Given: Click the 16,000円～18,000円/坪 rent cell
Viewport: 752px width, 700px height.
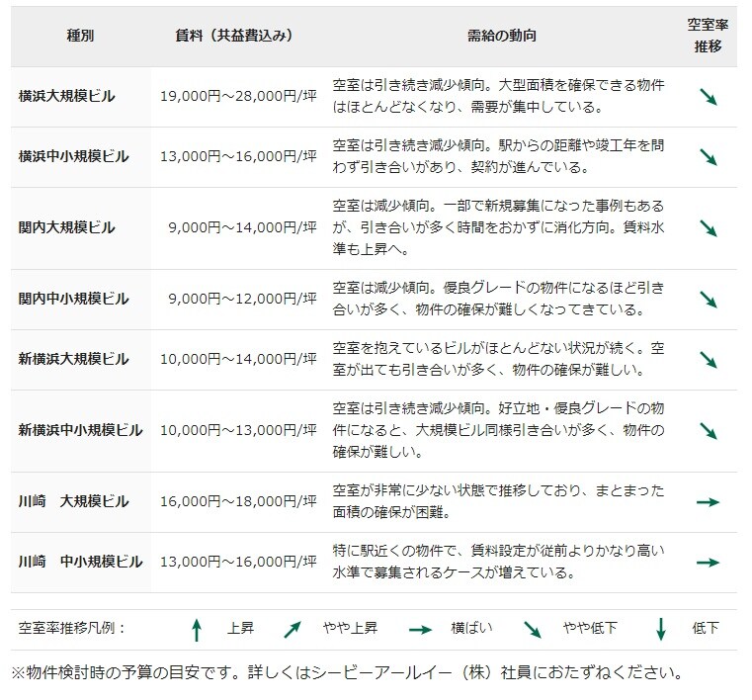Looking at the screenshot, I should click(238, 502).
